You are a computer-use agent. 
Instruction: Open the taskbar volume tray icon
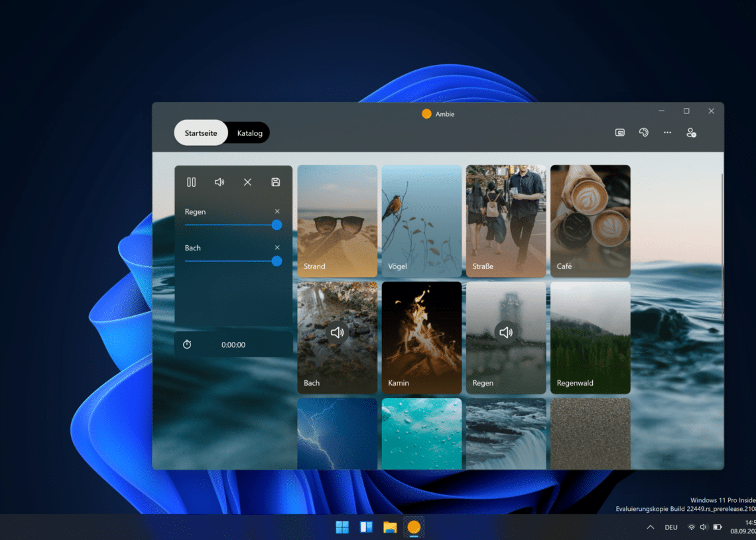(704, 527)
